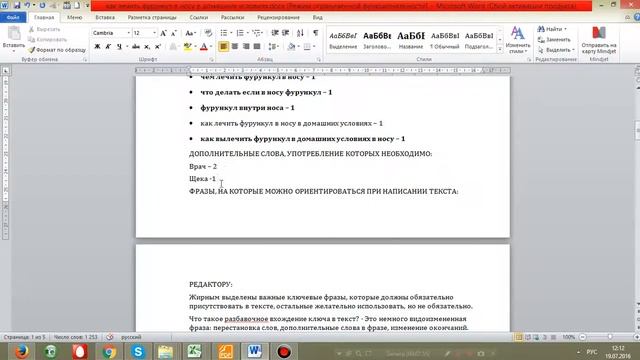Apply subscript formatting
Image resolution: width=640 pixels, height=360 pixels.
[x=147, y=47]
